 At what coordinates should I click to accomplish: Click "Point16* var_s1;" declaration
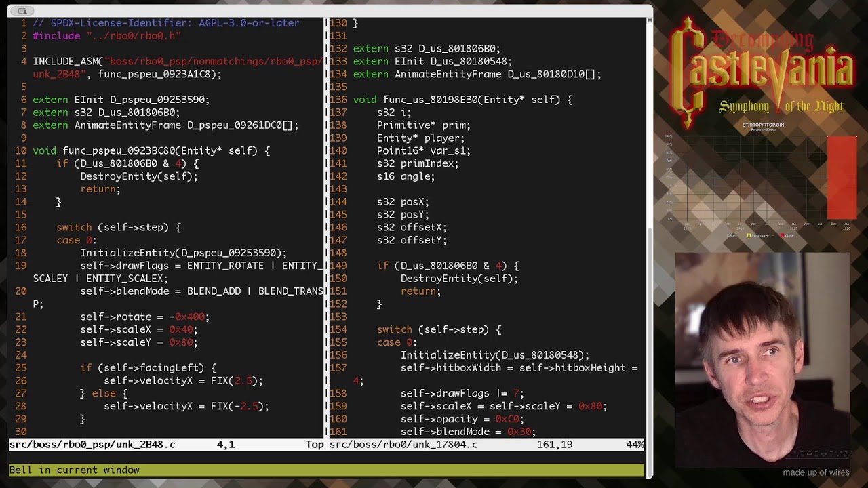(424, 151)
